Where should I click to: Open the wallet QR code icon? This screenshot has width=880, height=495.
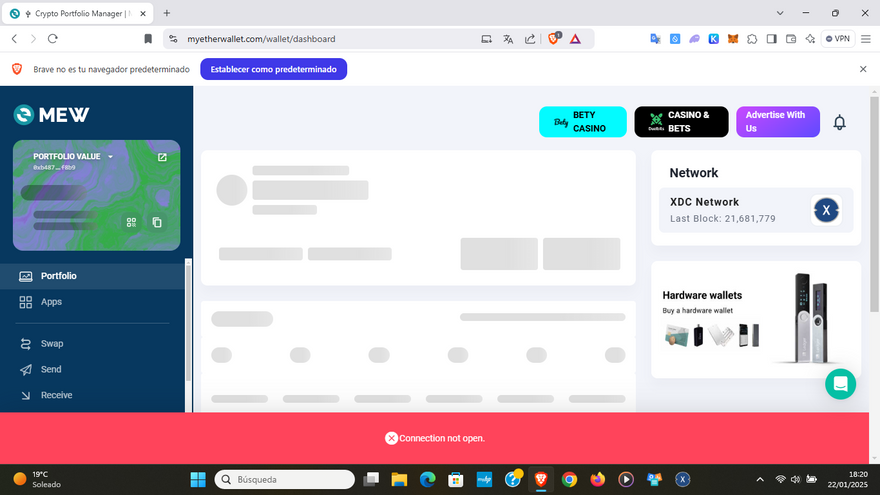pos(131,222)
